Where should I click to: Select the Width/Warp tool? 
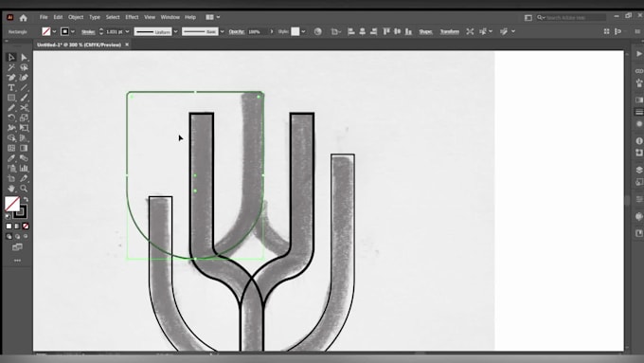[x=11, y=128]
